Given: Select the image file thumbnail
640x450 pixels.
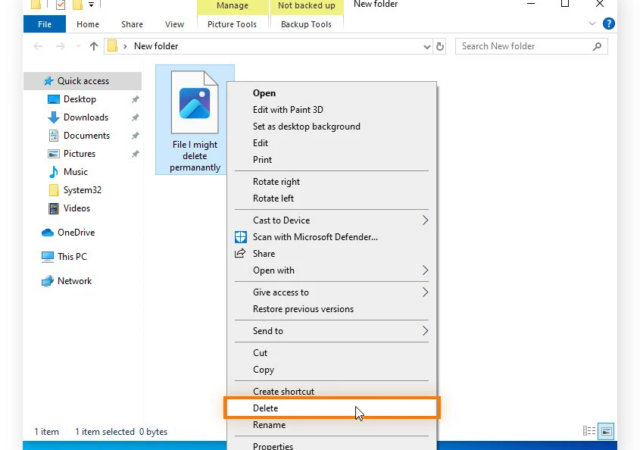Looking at the screenshot, I should coord(195,104).
